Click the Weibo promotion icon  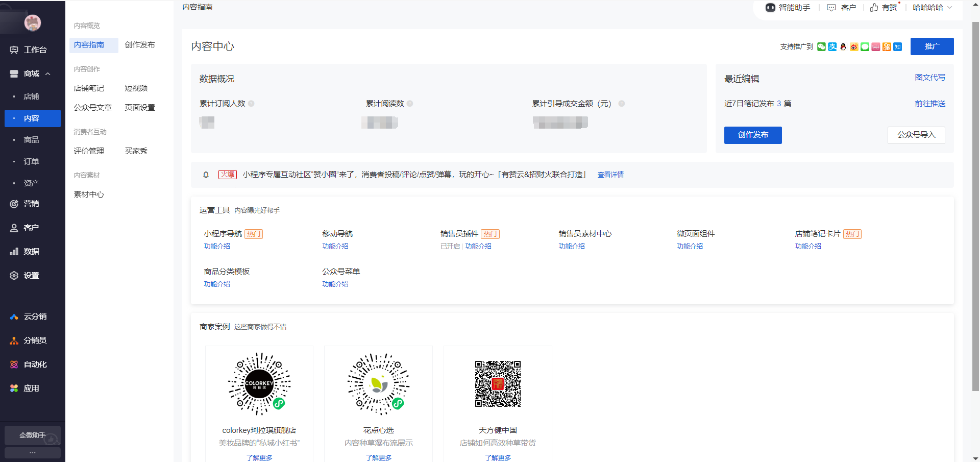click(x=854, y=46)
